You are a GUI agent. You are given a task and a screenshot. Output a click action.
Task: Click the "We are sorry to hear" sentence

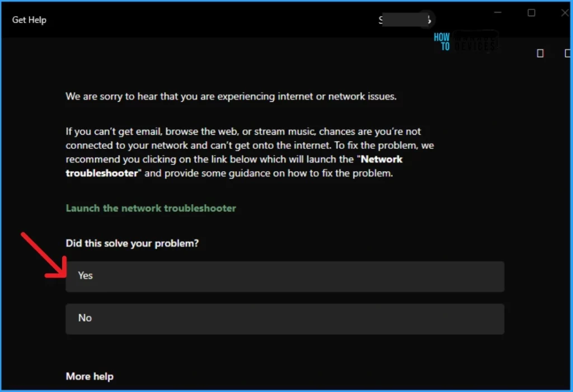[x=231, y=96]
